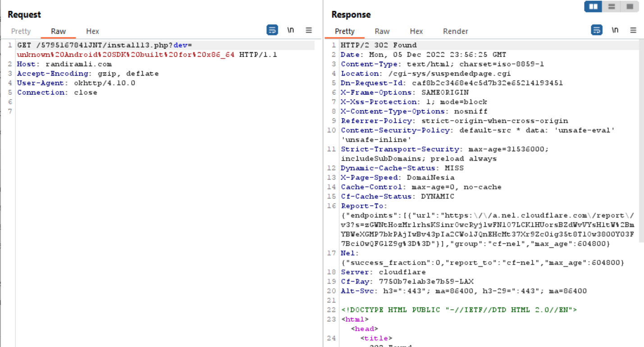This screenshot has width=644, height=347.
Task: Switch to Render tab in Response panel
Action: (x=456, y=31)
